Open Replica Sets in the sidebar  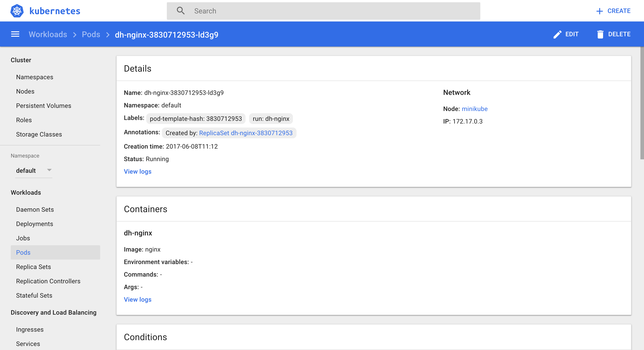pyautogui.click(x=34, y=267)
